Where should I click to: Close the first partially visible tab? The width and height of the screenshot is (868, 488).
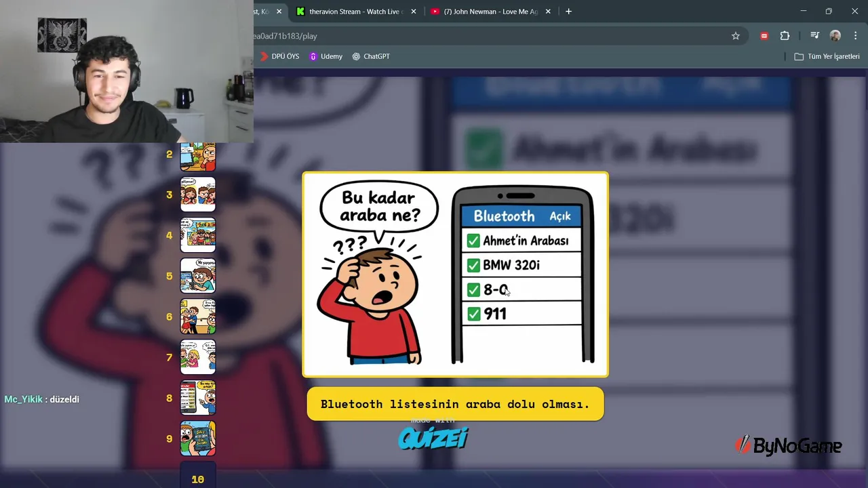279,12
